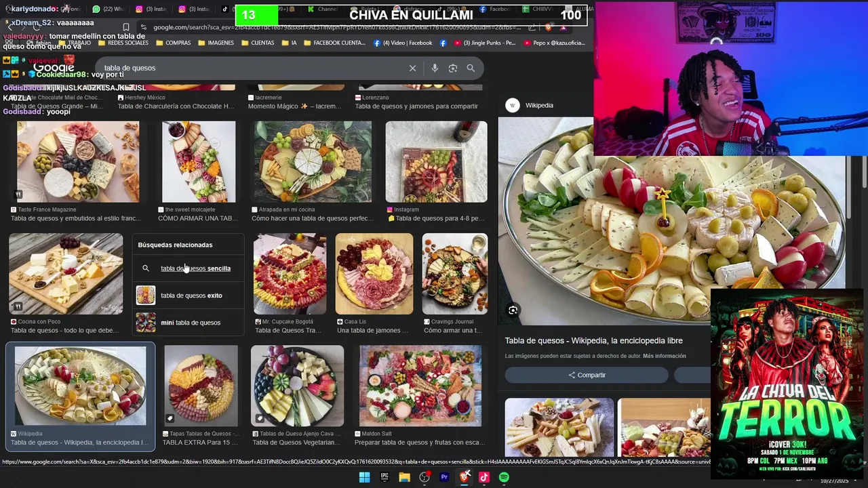This screenshot has height=488, width=868.
Task: Click the browser URL address field
Action: click(336, 27)
